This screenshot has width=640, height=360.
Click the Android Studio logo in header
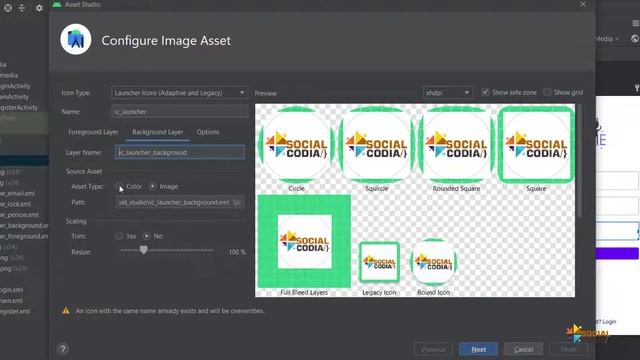tap(76, 39)
